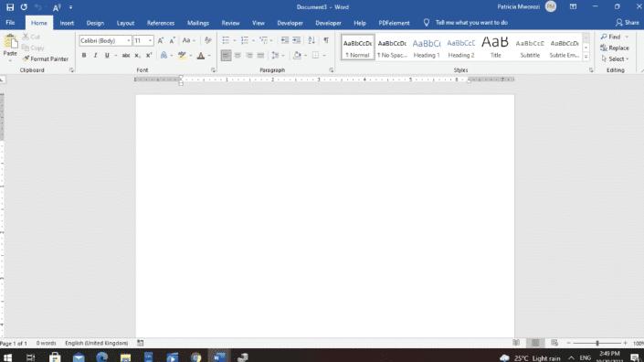Viewport: 644px width, 362px height.
Task: Center align text
Action: tap(238, 55)
